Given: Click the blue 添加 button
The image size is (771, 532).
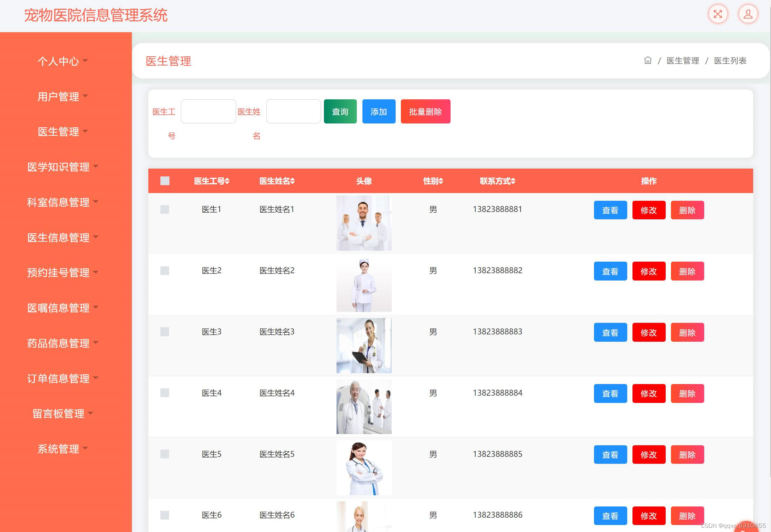Looking at the screenshot, I should click(x=379, y=111).
